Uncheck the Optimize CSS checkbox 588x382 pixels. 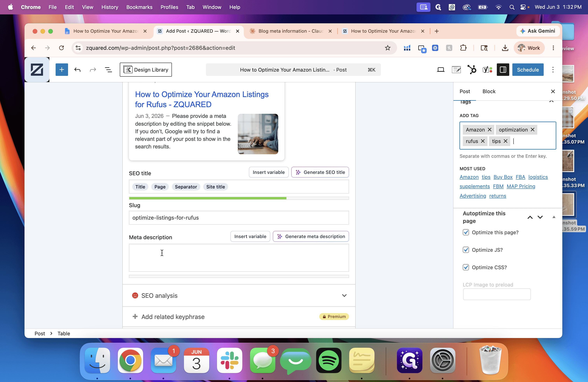click(466, 267)
